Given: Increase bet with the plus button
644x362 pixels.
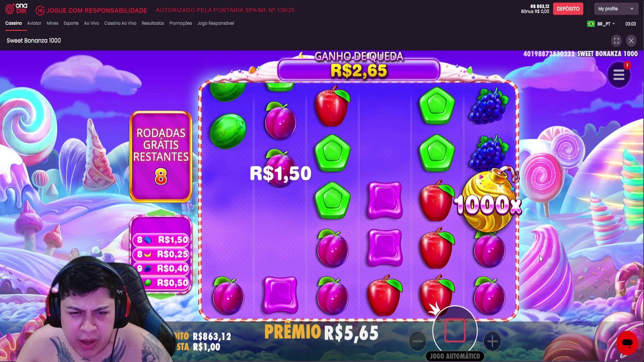Looking at the screenshot, I should pos(492,342).
